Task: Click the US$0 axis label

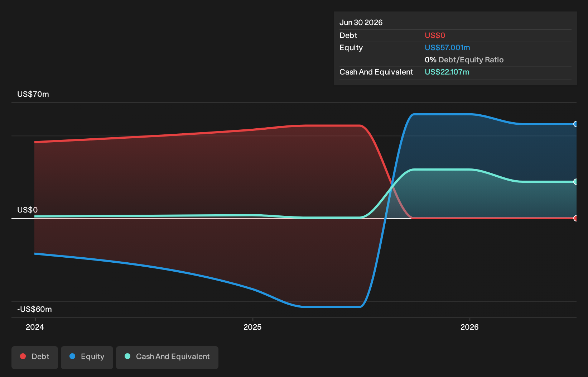Action: pyautogui.click(x=28, y=210)
